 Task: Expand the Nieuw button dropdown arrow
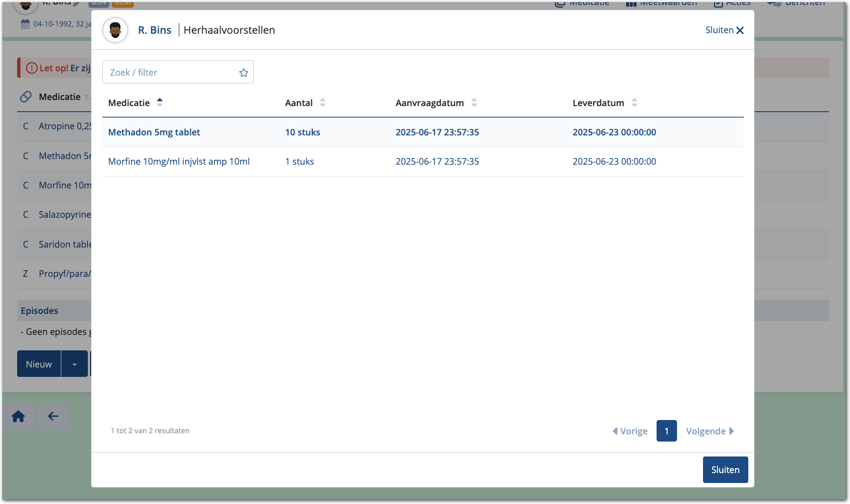[x=75, y=364]
